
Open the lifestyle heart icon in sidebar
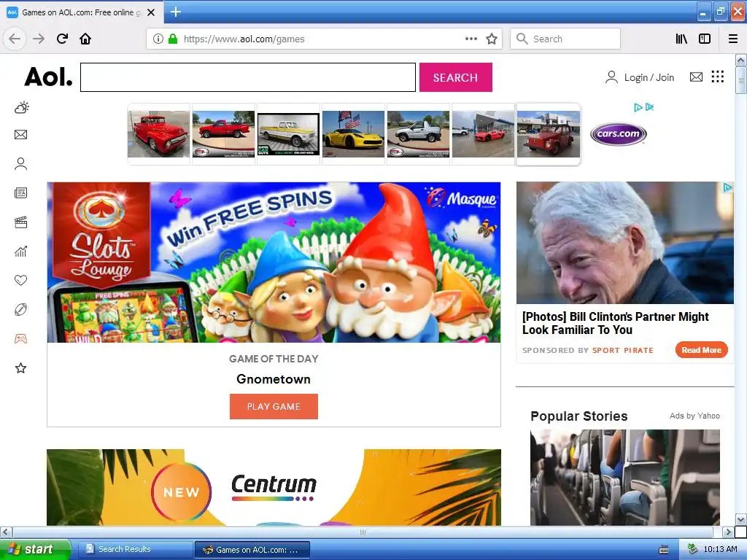tap(20, 281)
